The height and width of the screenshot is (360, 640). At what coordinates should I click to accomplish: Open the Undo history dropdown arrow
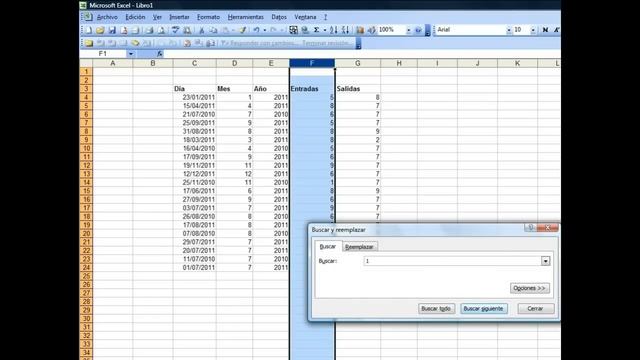click(264, 30)
